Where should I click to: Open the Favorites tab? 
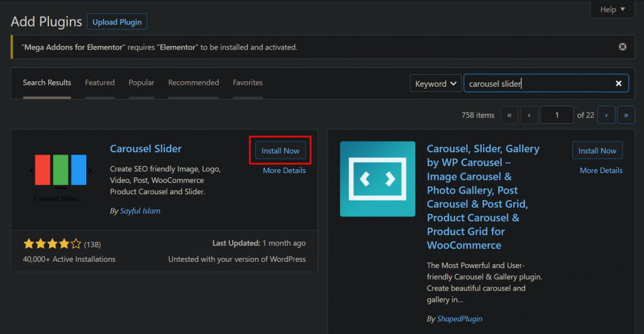[248, 82]
